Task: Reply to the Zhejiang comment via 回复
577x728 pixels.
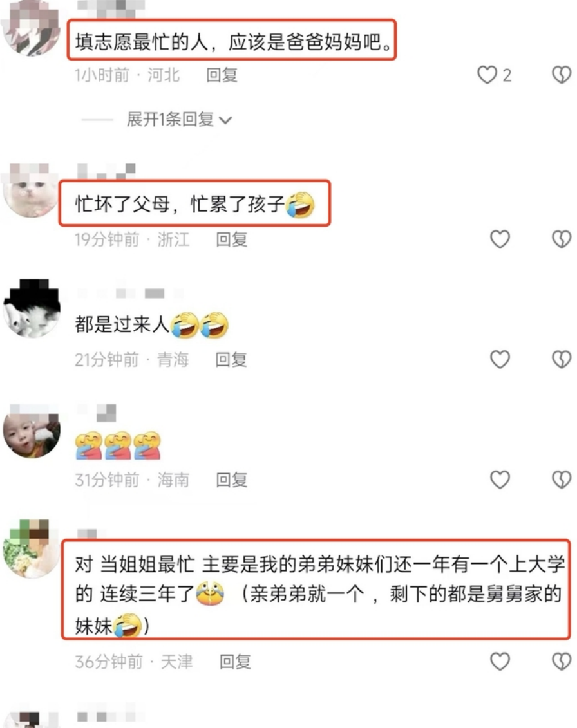Action: [232, 239]
